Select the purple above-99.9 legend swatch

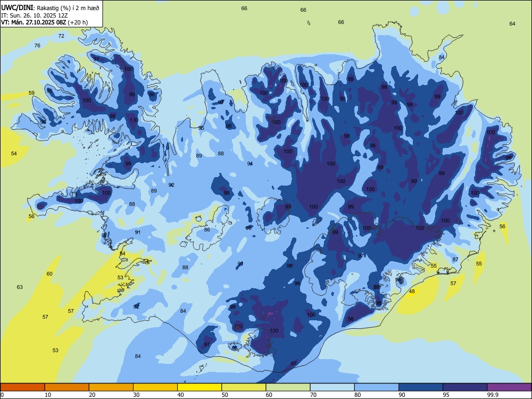tap(509, 387)
